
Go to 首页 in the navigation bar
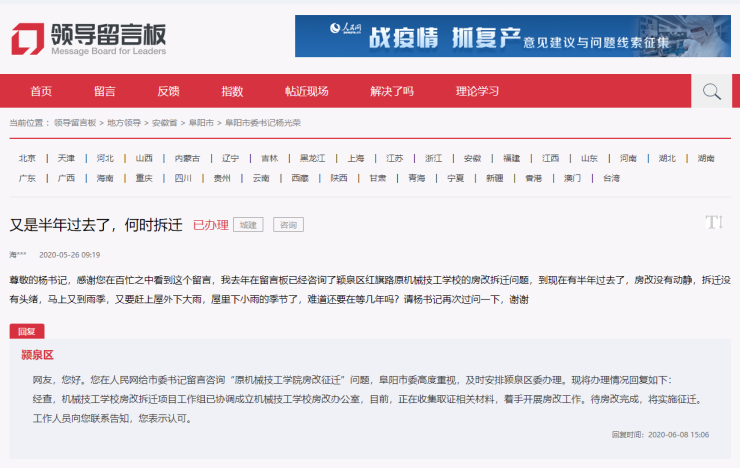41,91
